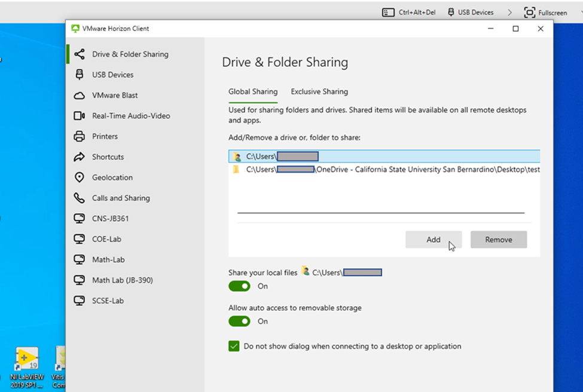The image size is (583, 392).
Task: Minimize the VMware Horizon Client window
Action: pos(491,29)
